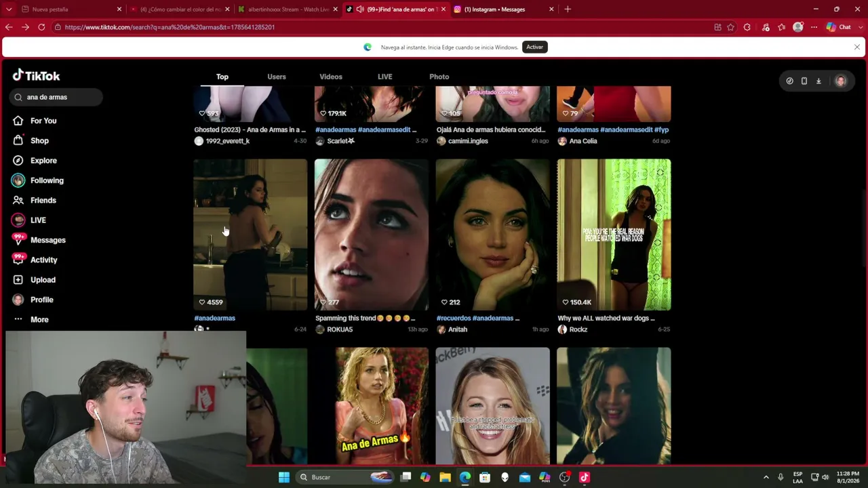The height and width of the screenshot is (488, 868).
Task: Open File Explorer from the taskbar
Action: click(445, 477)
